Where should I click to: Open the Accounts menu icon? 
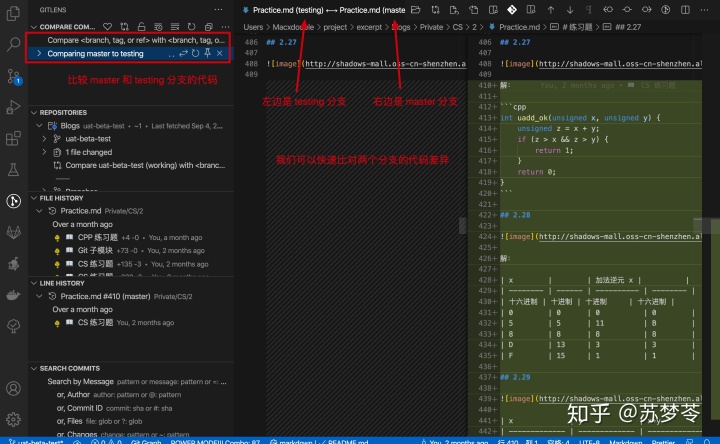pos(13,388)
